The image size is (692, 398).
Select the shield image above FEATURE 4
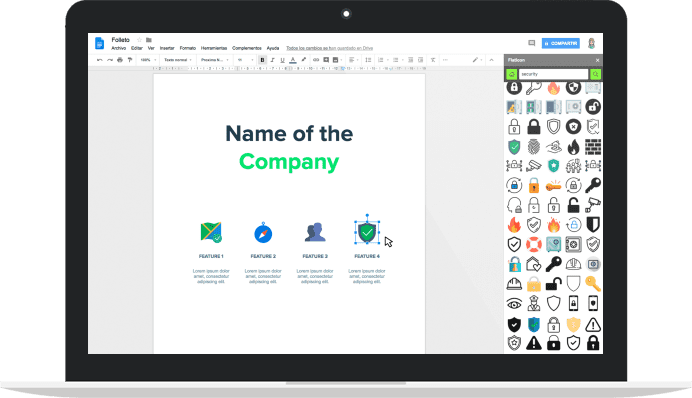coord(367,232)
